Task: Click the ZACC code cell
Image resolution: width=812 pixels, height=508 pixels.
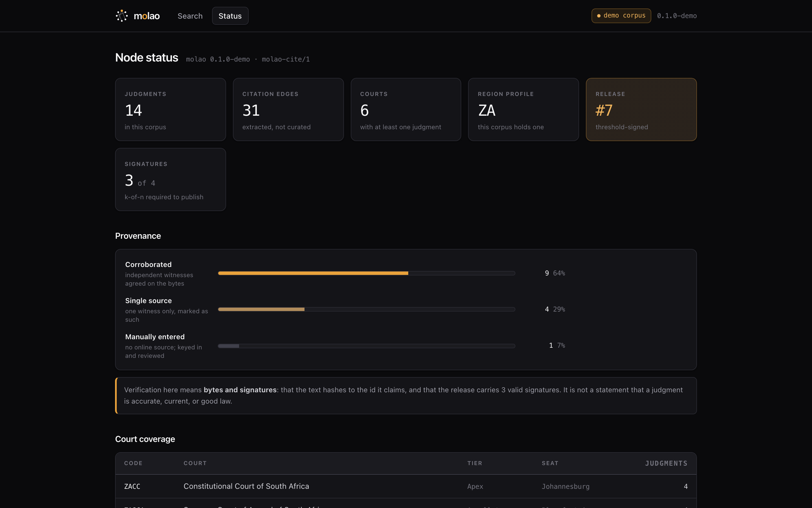Action: [132, 486]
